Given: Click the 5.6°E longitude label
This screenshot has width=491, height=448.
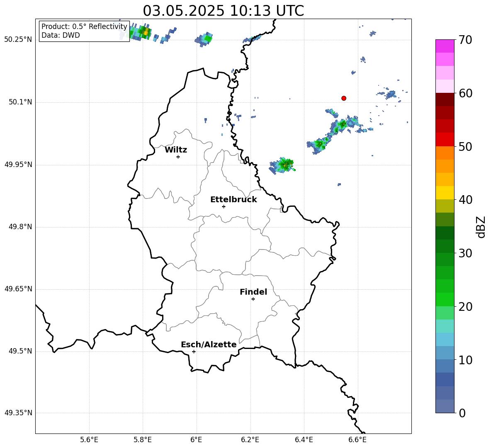Looking at the screenshot, I should click(x=89, y=440).
